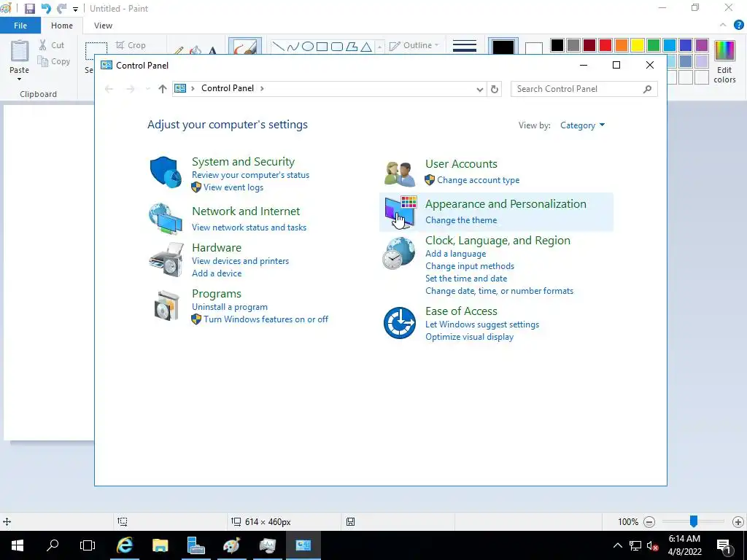Viewport: 747px width, 560px height.
Task: Open Internet Explorer from taskbar
Action: (x=125, y=545)
